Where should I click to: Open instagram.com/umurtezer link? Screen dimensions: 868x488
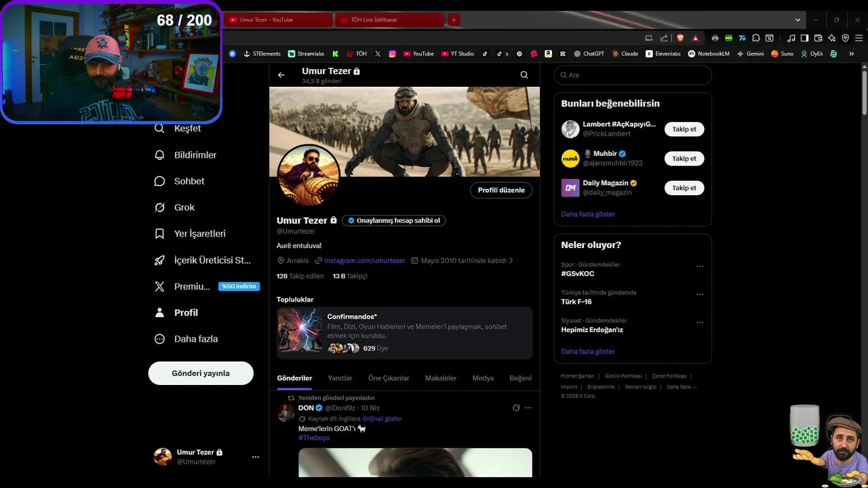(365, 260)
